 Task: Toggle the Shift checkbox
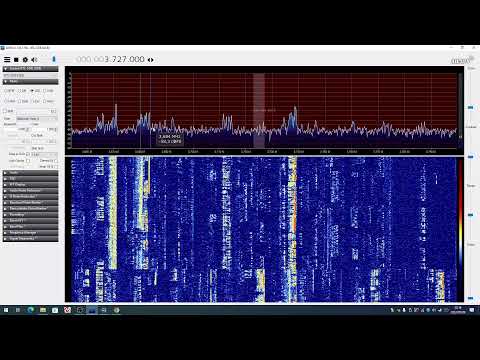coord(5,111)
